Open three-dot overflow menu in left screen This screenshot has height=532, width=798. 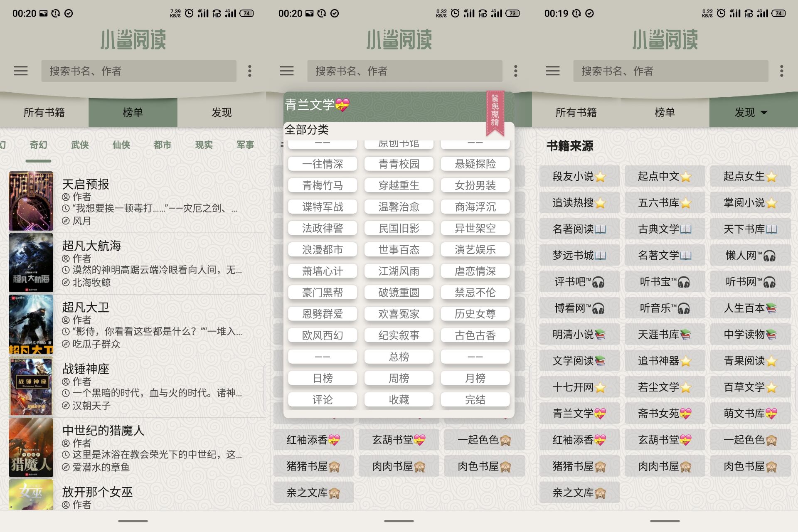tap(250, 71)
